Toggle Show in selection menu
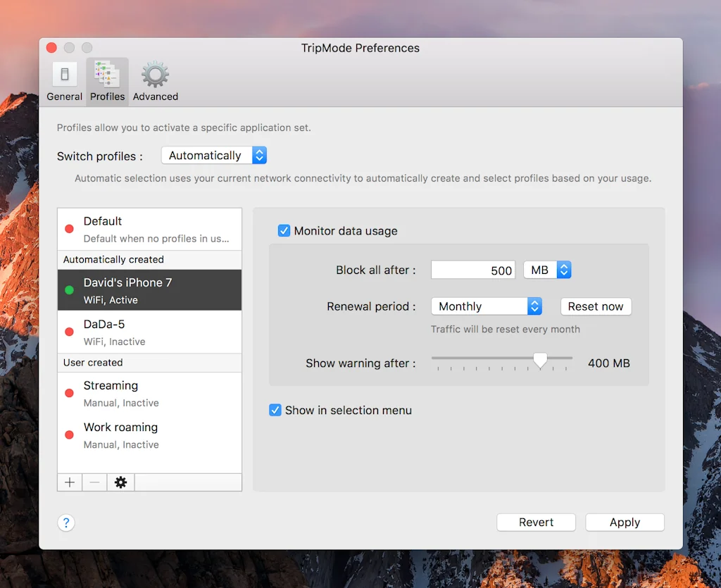Image resolution: width=721 pixels, height=588 pixels. click(275, 410)
